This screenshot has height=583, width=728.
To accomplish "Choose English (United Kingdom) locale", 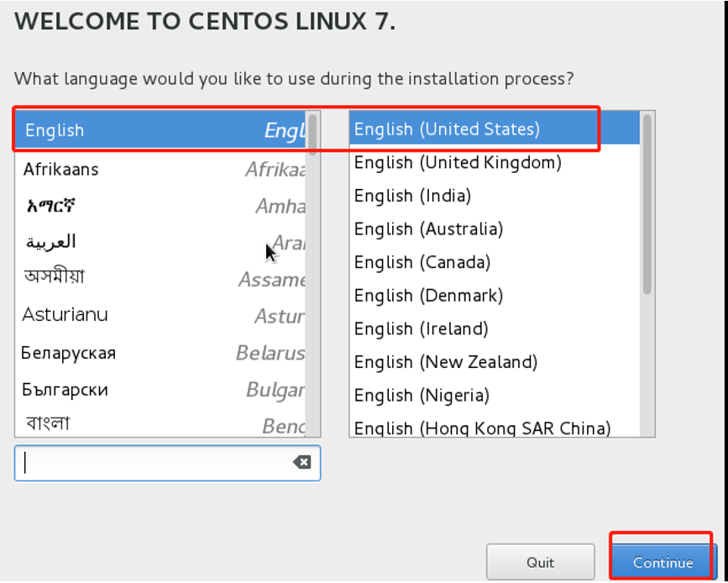I will [495, 162].
